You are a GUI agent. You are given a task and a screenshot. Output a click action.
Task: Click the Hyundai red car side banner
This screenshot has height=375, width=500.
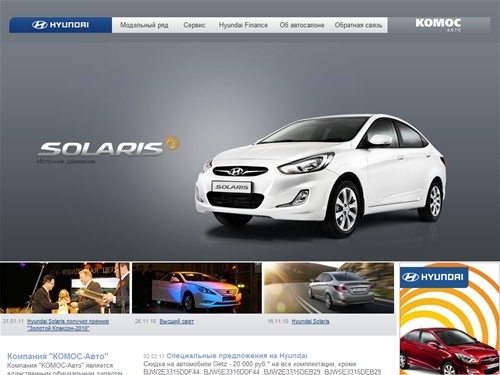pyautogui.click(x=450, y=319)
